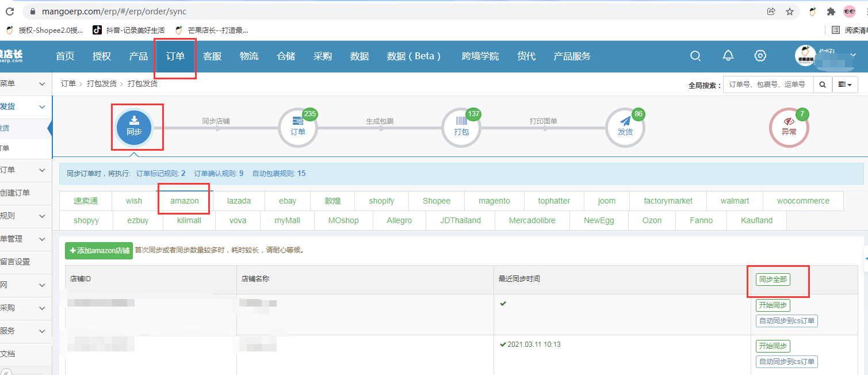Viewport: 868px width, 375px height.
Task: Switch to the shopify platform tab
Action: pyautogui.click(x=382, y=201)
